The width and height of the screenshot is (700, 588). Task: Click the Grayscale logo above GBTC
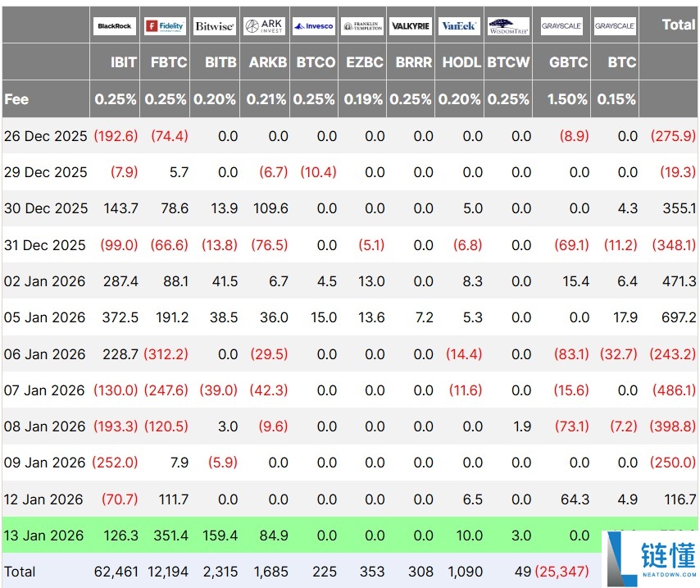[561, 26]
